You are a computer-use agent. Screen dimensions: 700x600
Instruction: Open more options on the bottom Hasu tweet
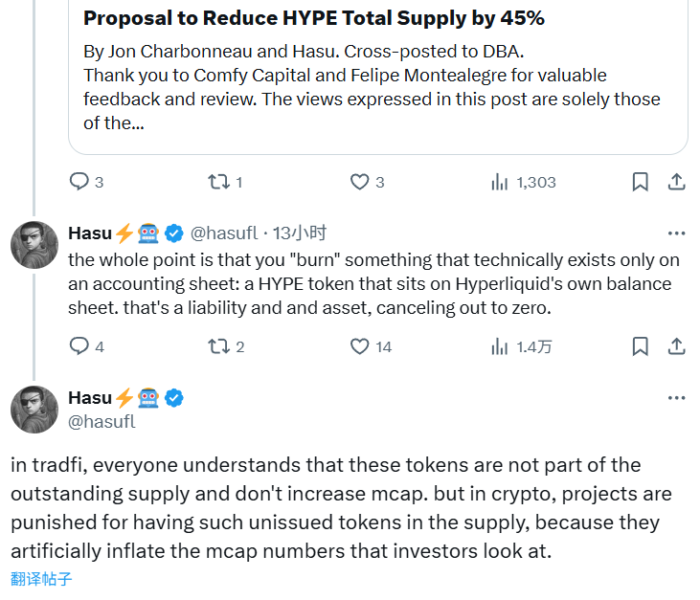pyautogui.click(x=676, y=397)
